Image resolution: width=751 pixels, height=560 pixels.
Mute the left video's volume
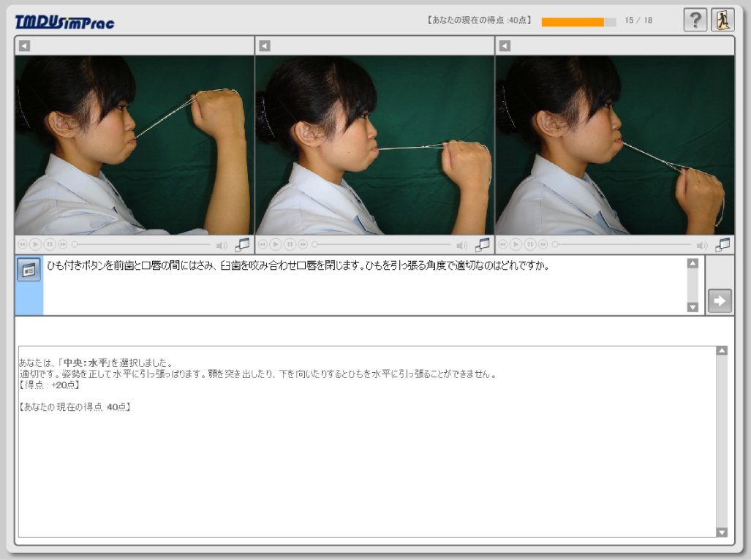[222, 245]
